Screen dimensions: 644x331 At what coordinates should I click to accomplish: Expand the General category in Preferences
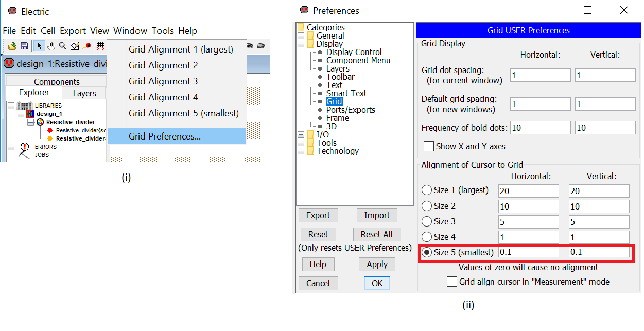[301, 36]
